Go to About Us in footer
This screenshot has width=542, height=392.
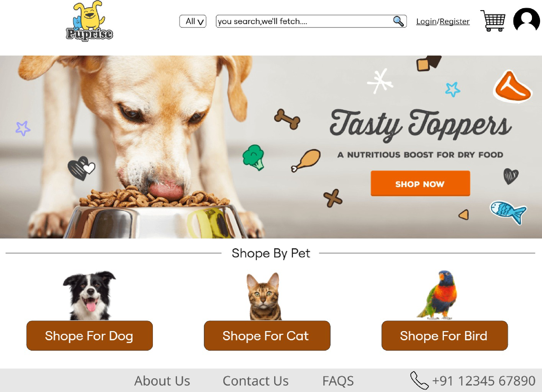(162, 381)
